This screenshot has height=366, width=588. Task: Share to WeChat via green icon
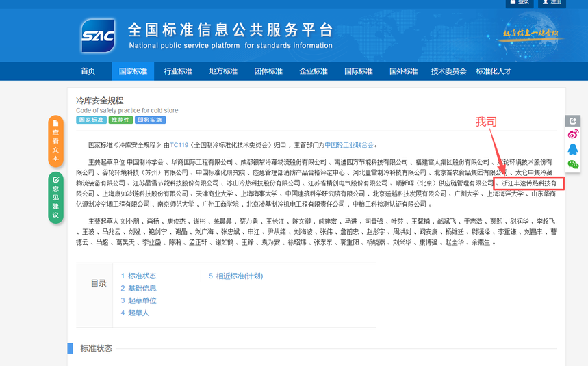coord(573,164)
